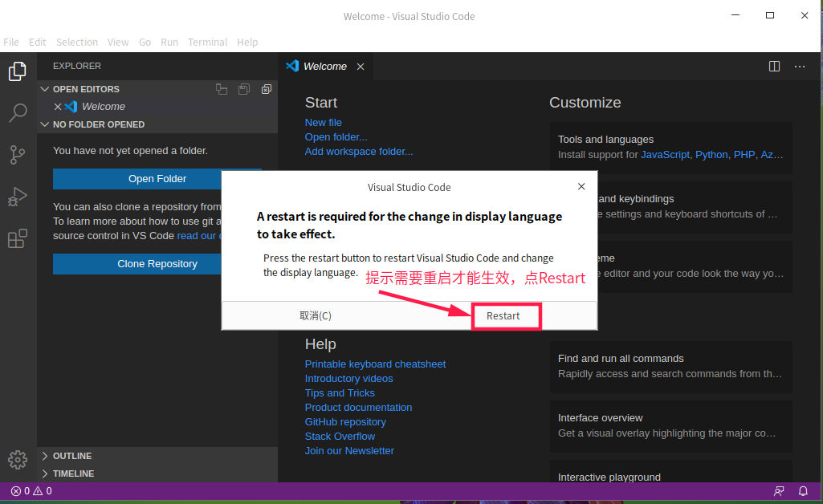
Task: Open the More Actions ellipsis menu
Action: coord(799,67)
